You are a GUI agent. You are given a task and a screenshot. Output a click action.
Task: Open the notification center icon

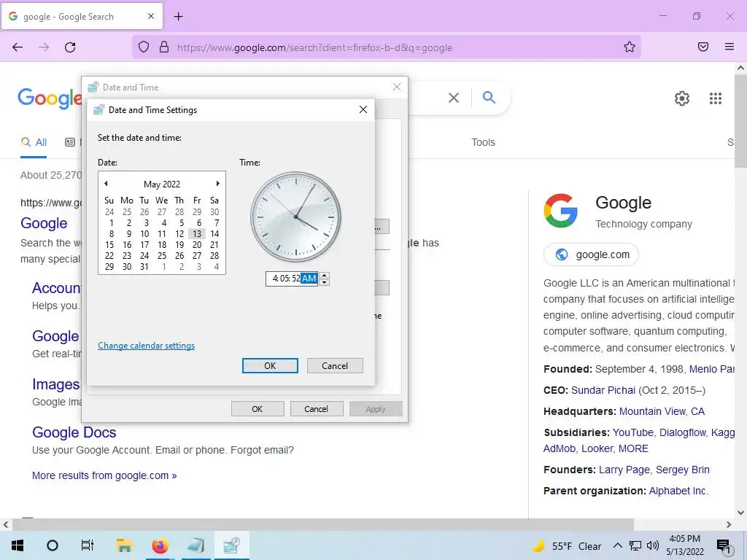[724, 547]
